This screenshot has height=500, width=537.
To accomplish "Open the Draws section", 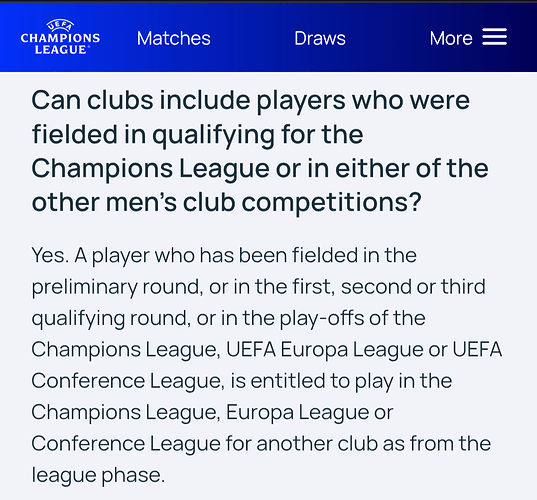I will [x=320, y=38].
